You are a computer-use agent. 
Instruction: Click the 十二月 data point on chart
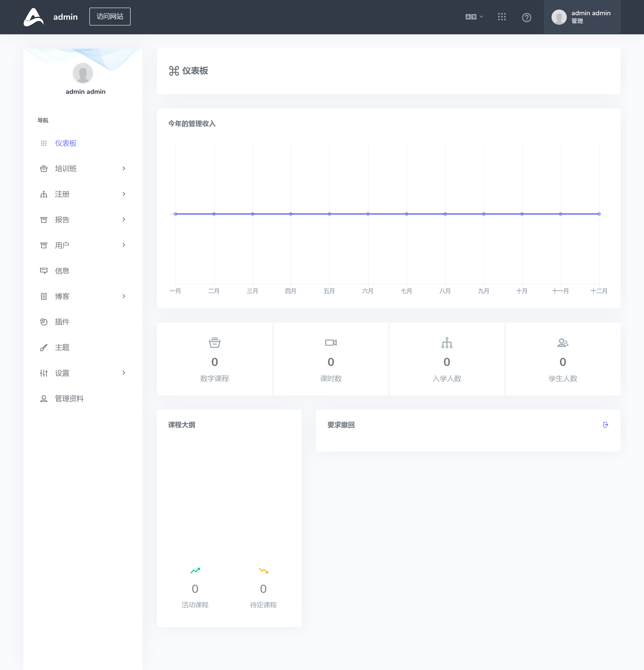point(599,214)
